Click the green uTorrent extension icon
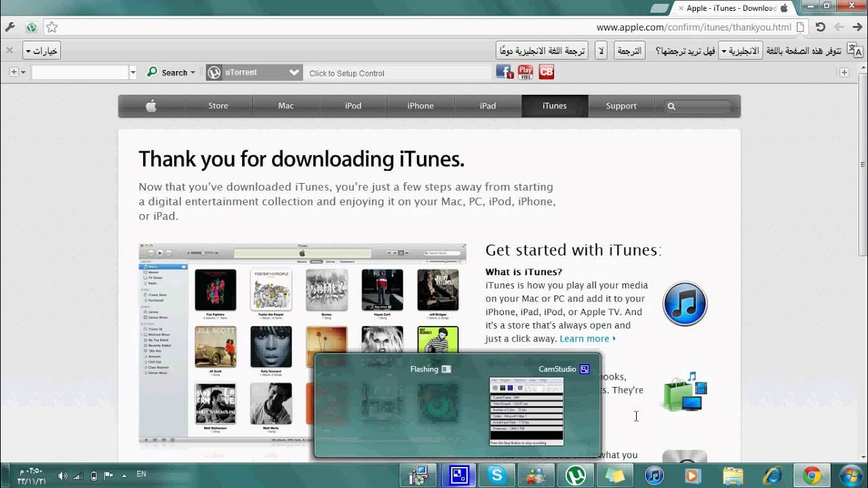 (31, 27)
